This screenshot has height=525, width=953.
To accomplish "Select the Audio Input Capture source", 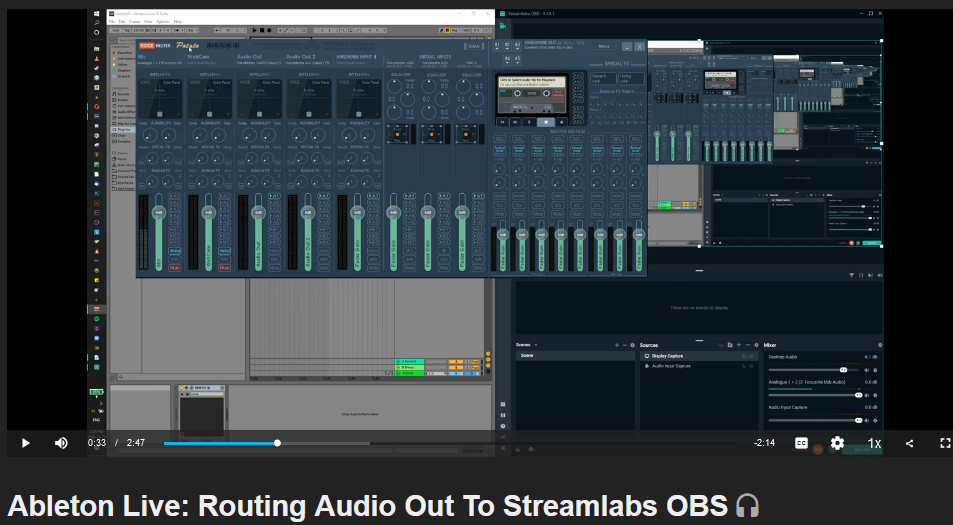I will click(699, 366).
